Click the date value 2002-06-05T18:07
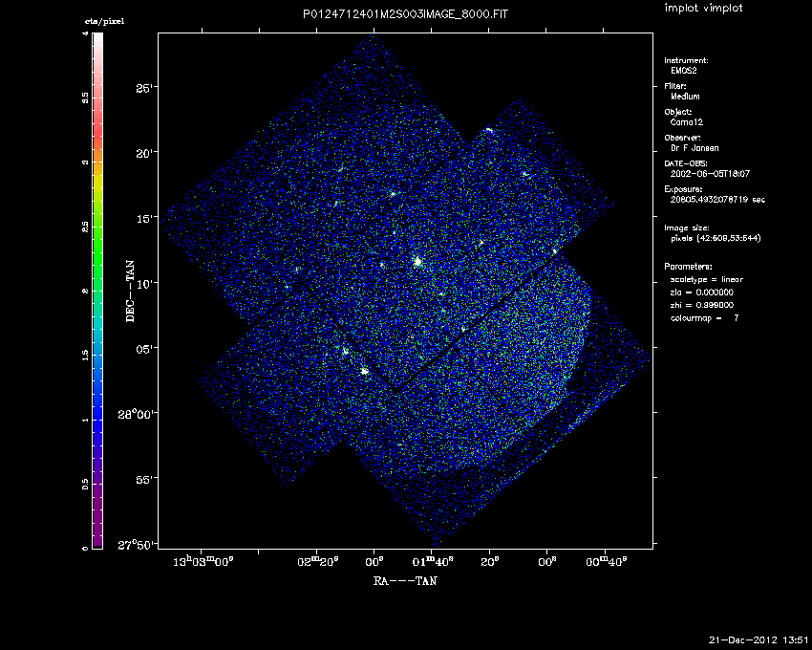 [x=710, y=174]
